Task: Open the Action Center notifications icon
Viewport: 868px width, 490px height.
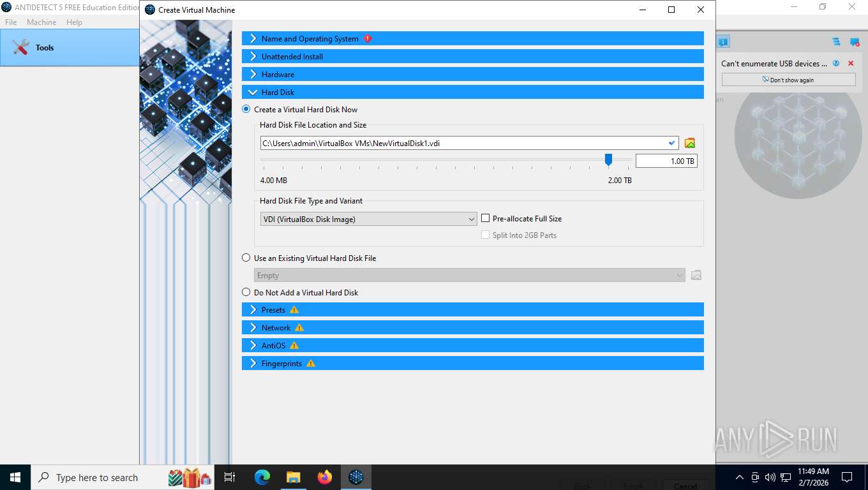Action: click(x=847, y=477)
